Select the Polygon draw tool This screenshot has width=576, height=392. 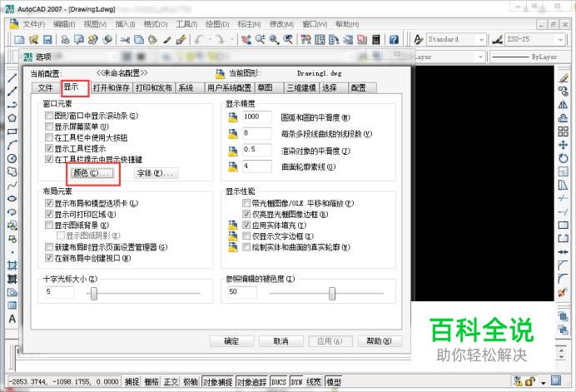(x=12, y=118)
